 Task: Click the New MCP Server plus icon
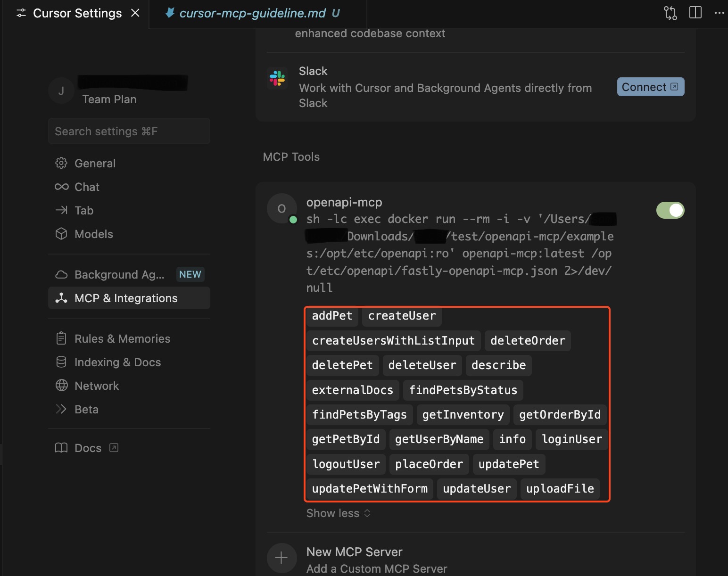point(281,558)
